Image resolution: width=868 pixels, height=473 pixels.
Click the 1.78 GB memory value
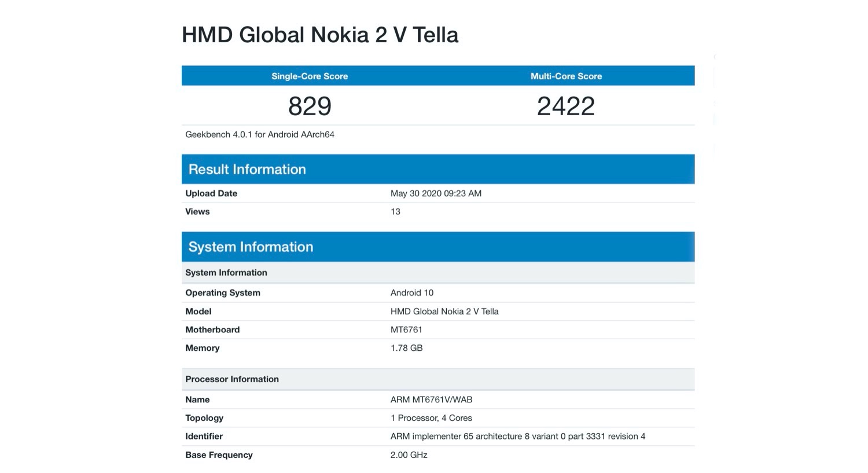(x=406, y=348)
